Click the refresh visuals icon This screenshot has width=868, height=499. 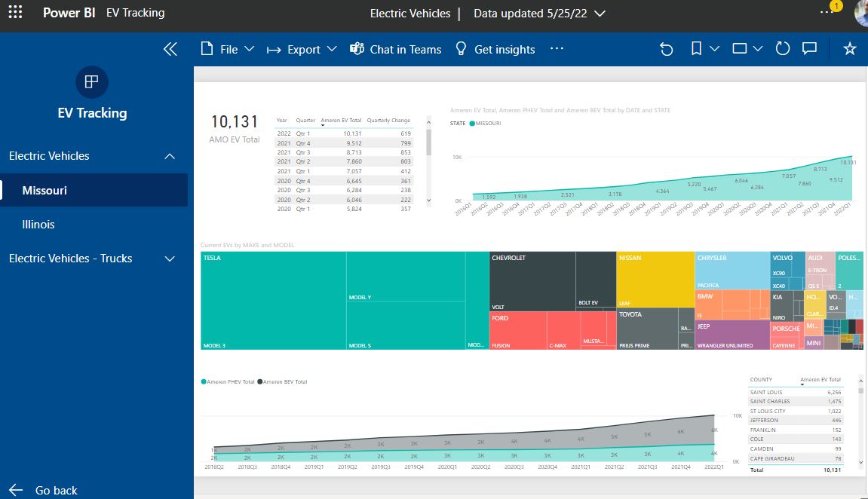click(783, 49)
